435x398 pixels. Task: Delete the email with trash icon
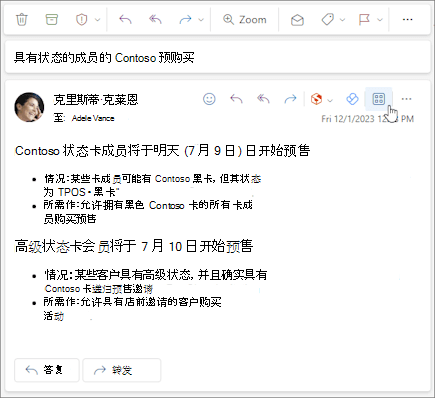[x=22, y=19]
